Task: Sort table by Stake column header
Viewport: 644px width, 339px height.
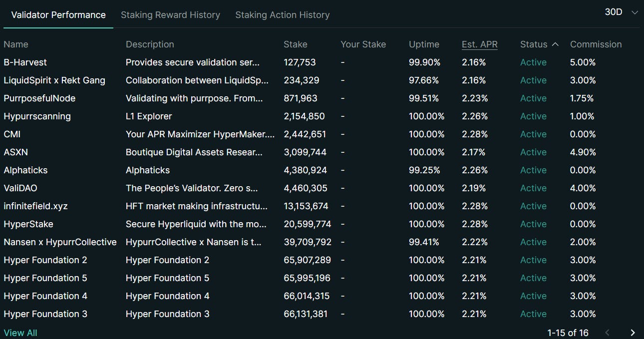Action: 296,44
